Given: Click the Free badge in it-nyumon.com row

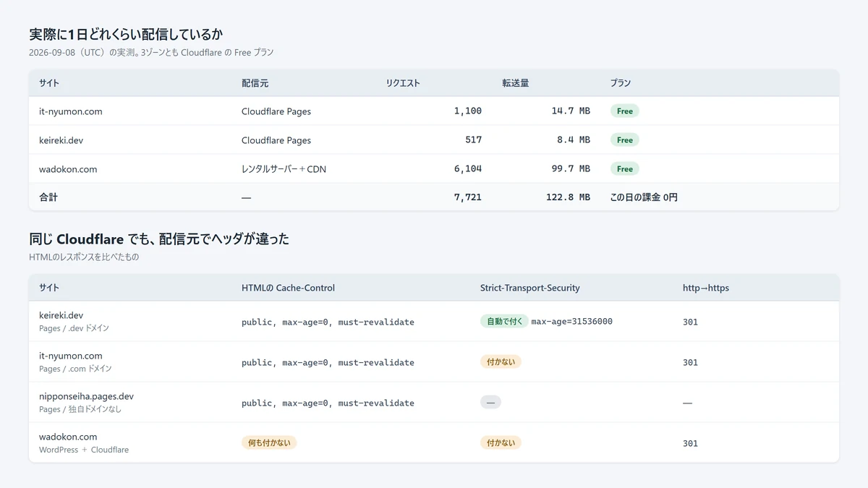Looking at the screenshot, I should point(625,111).
